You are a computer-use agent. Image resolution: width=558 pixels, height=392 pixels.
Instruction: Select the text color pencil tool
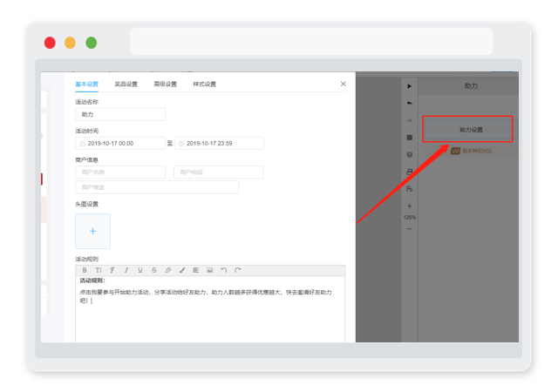point(168,270)
